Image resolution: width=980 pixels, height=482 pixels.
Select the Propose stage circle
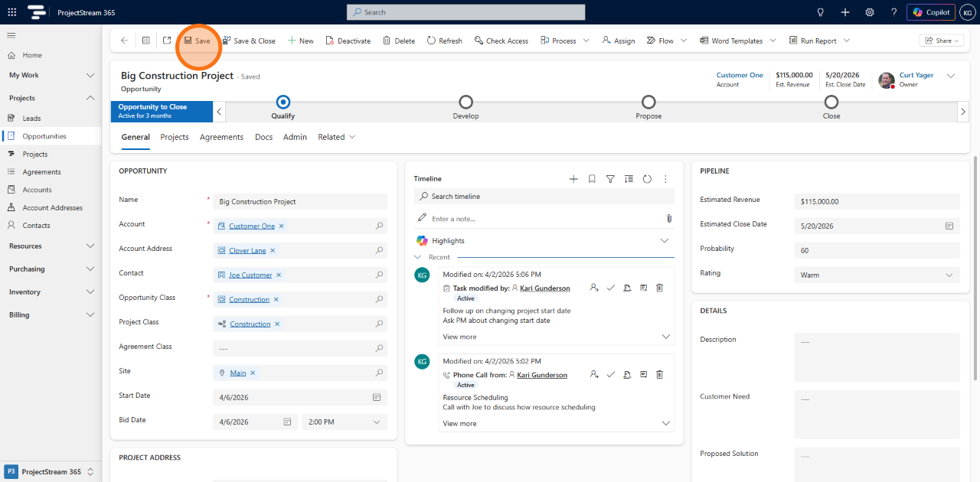(648, 102)
